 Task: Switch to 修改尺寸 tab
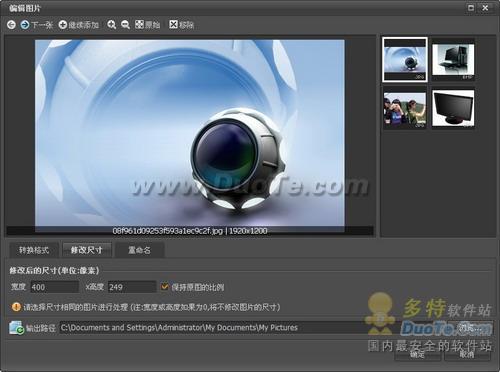click(x=87, y=250)
